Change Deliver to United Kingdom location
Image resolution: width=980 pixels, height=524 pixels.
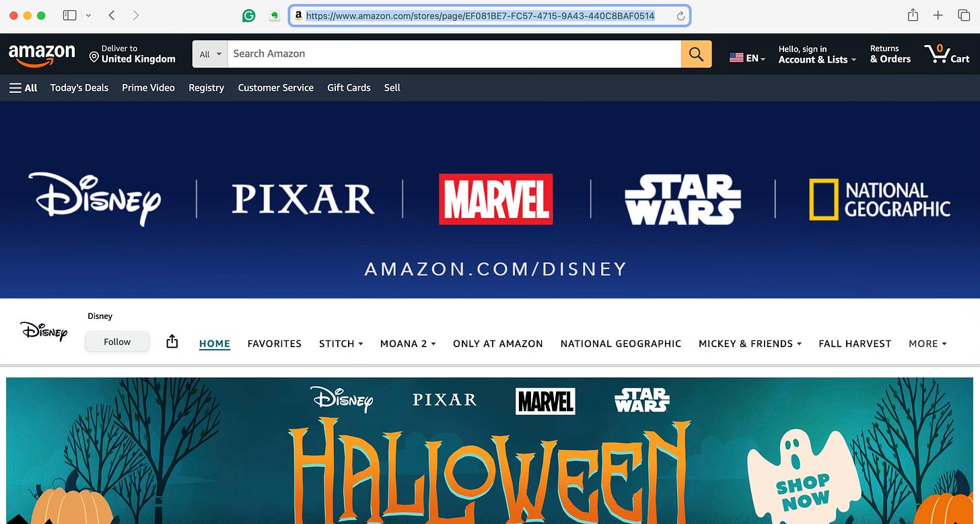132,54
